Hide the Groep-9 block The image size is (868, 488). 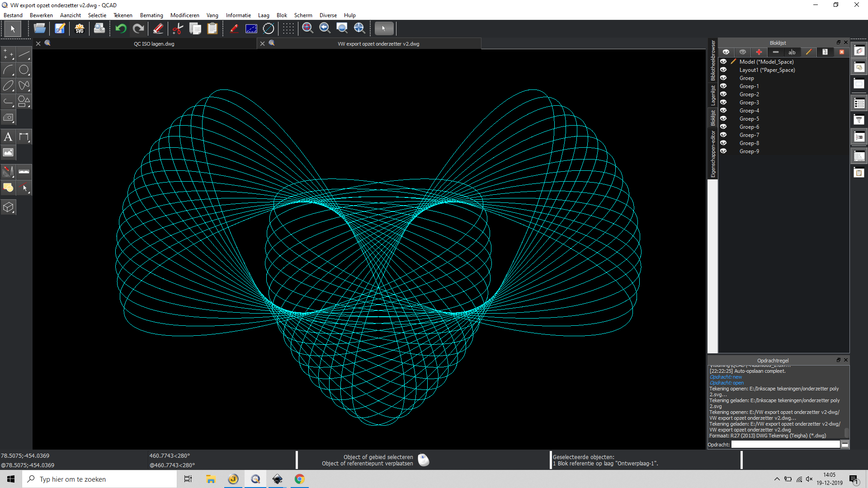point(723,151)
